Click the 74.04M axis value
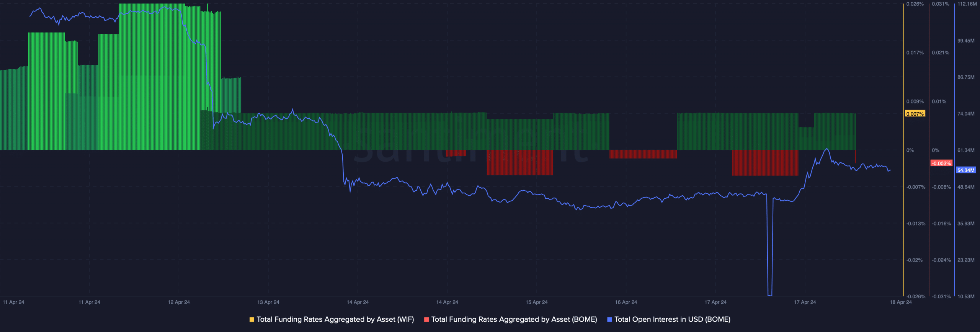 [x=966, y=114]
